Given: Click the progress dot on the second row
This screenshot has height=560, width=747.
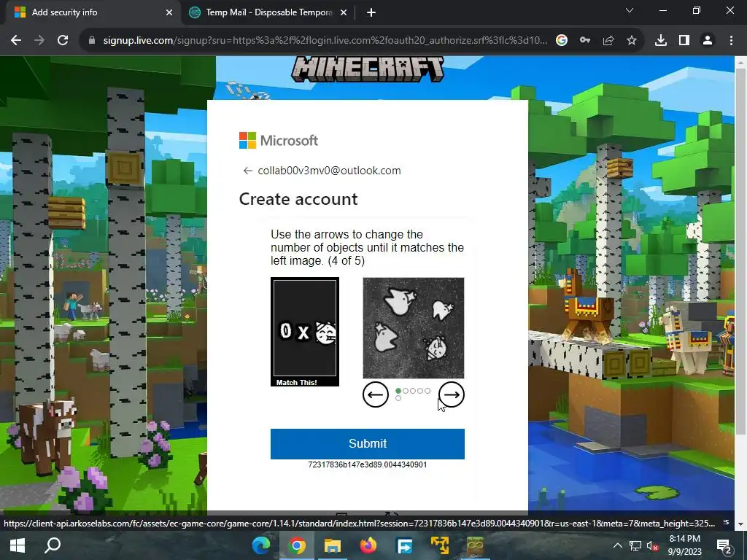Looking at the screenshot, I should (398, 398).
